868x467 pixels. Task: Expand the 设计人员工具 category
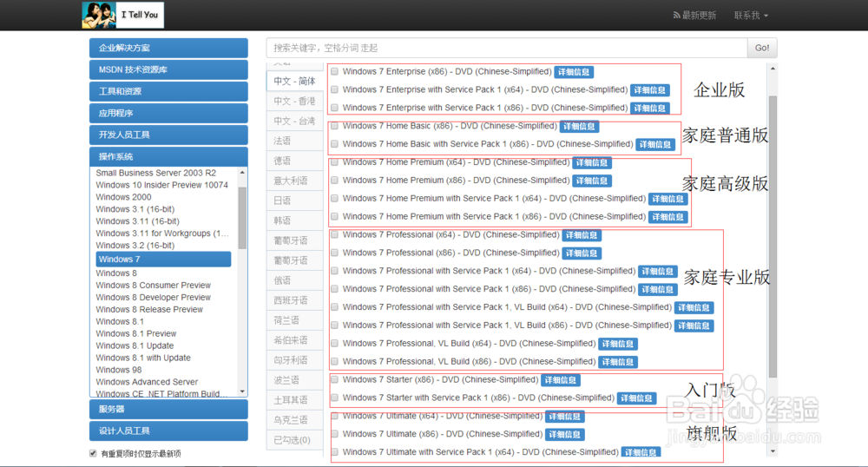pos(168,431)
